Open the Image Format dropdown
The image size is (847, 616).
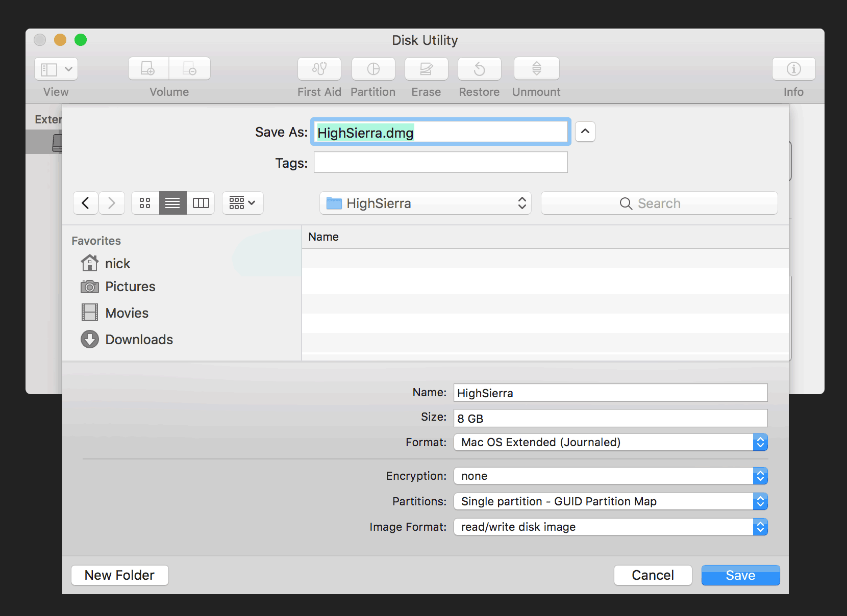tap(611, 527)
